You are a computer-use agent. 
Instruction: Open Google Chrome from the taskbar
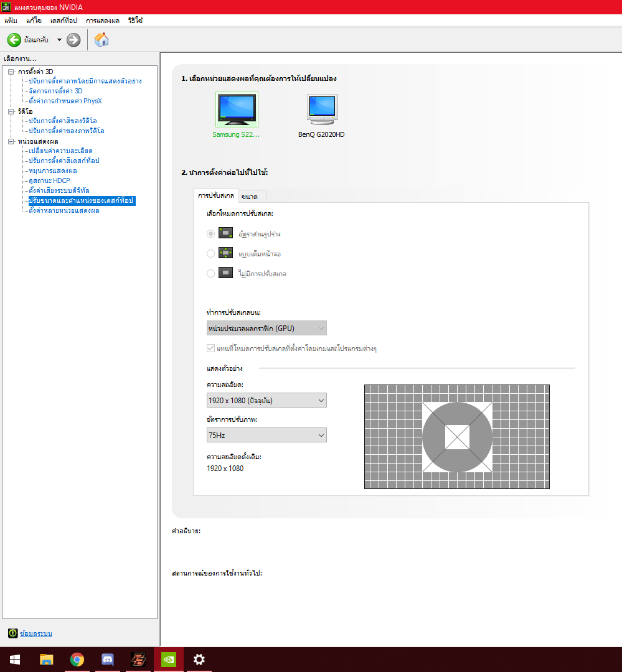[x=77, y=660]
